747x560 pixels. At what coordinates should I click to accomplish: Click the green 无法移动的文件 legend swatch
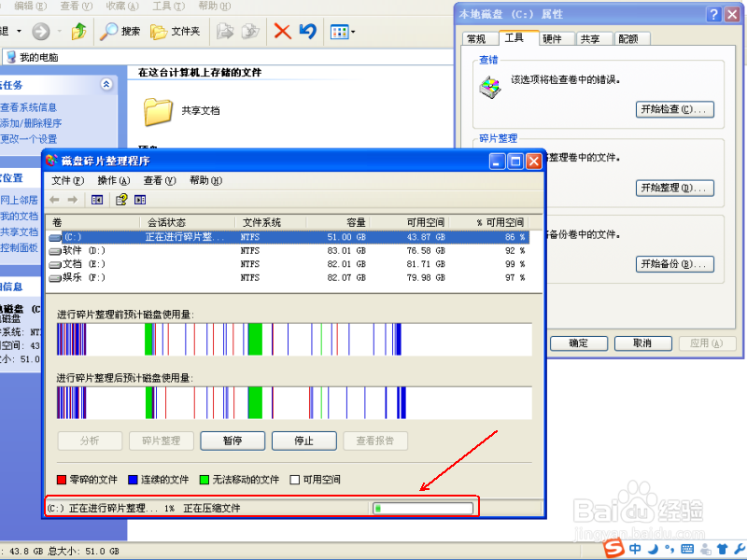204,480
